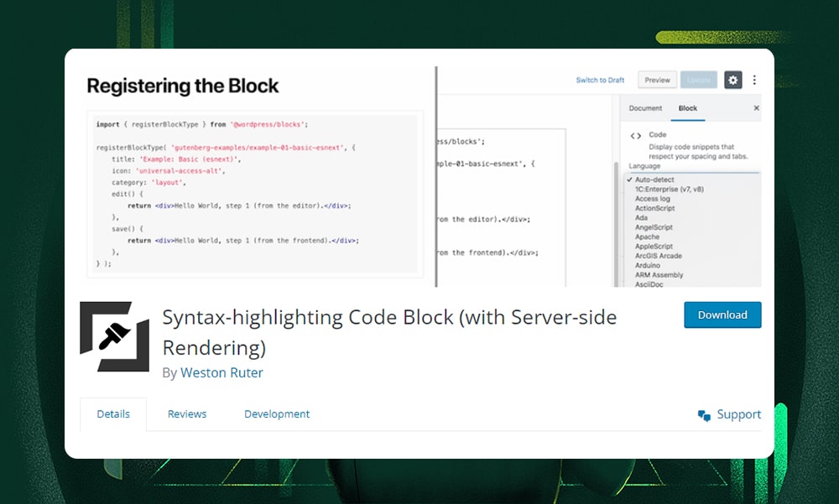Click the plugin's hammer logo icon
The image size is (839, 504).
point(113,335)
